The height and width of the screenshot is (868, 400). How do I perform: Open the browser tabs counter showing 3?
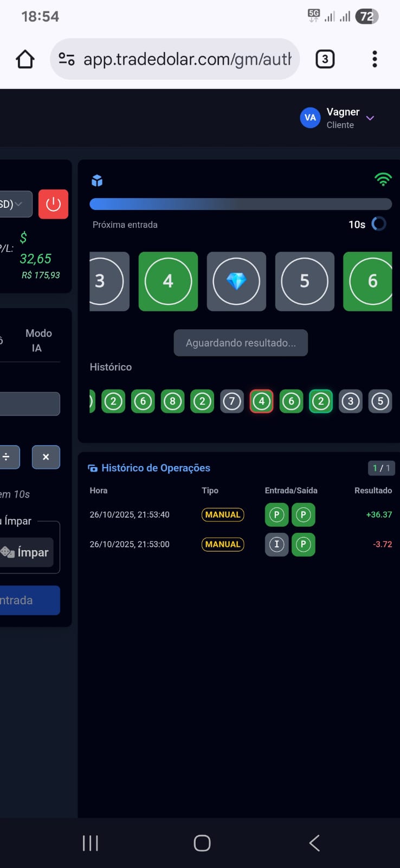[325, 59]
